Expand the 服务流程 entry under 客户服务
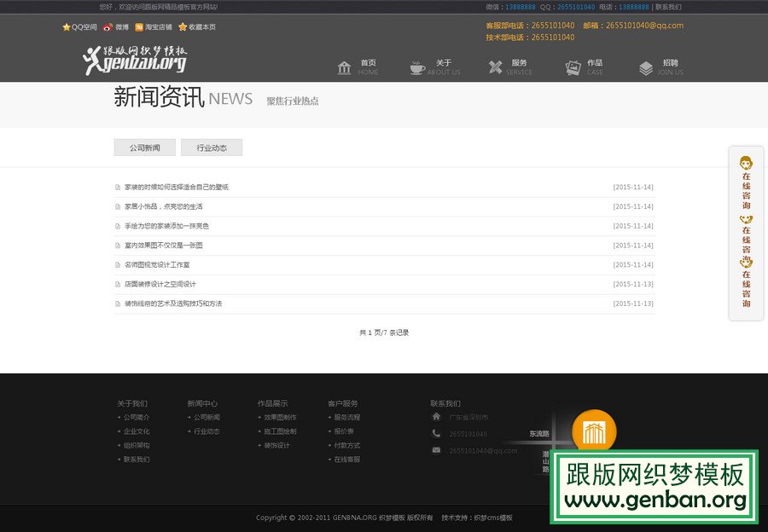This screenshot has width=768, height=532. pyautogui.click(x=348, y=418)
